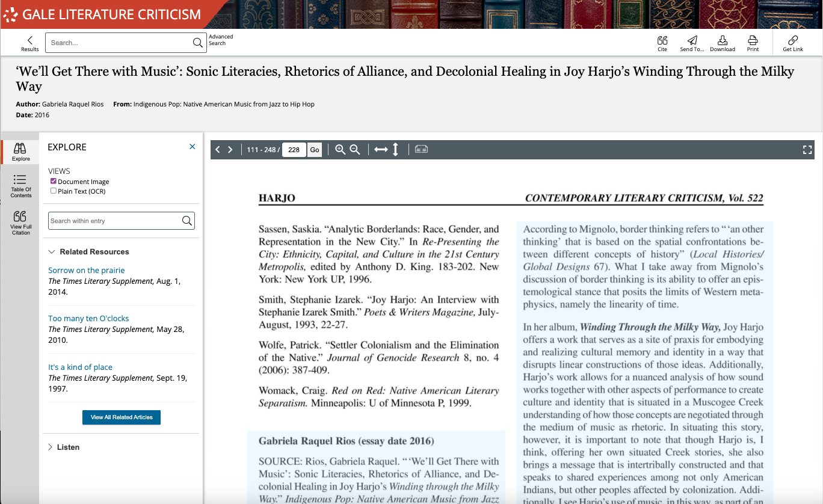Click the search within entry magnifier
This screenshot has height=504, width=823.
pos(187,221)
